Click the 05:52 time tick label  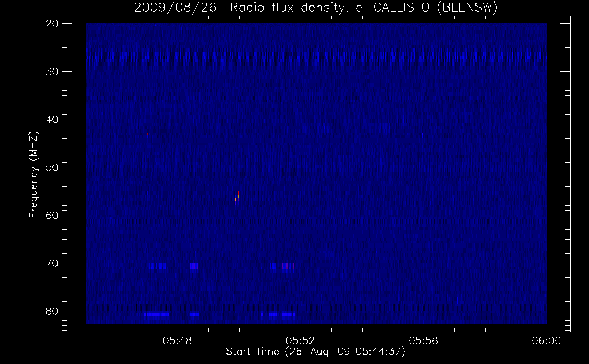301,341
